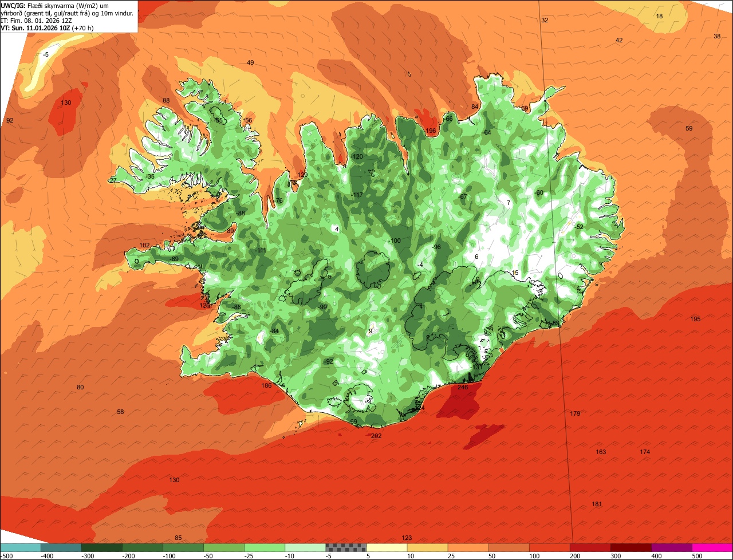Select the '181' value in the southeast sea
Screen dimensions: 733x560
point(597,504)
